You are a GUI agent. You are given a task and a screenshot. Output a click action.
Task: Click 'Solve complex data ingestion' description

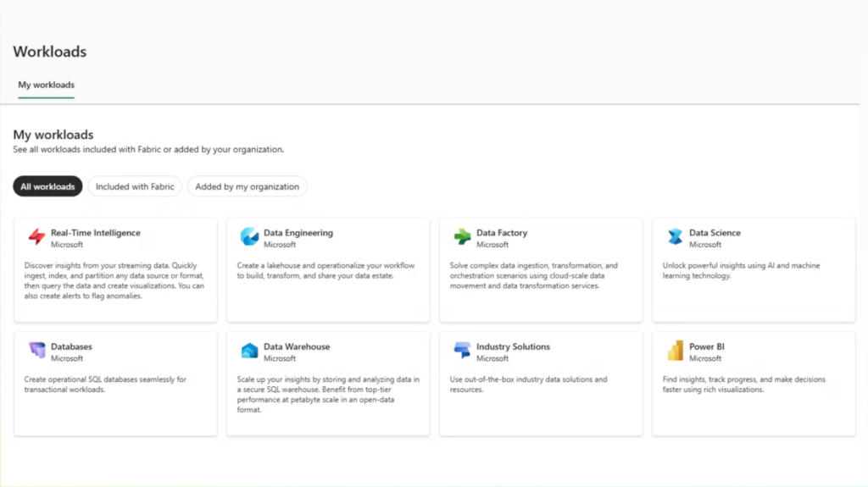point(534,275)
